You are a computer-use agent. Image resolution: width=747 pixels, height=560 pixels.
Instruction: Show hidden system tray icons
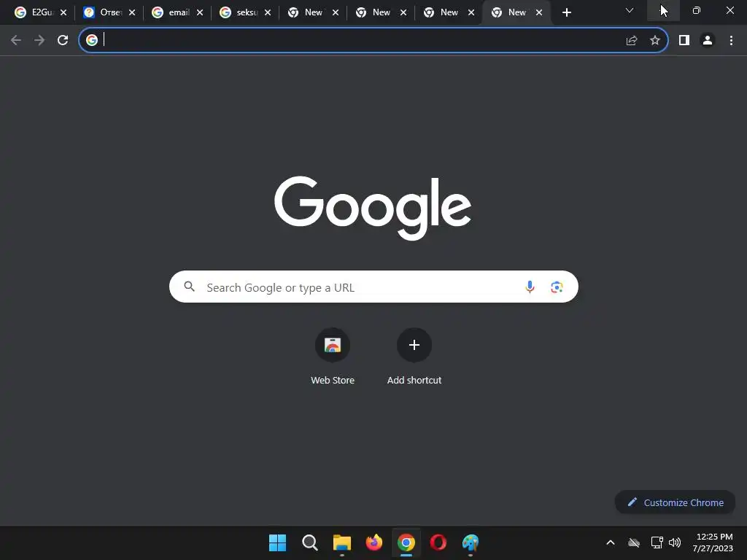(611, 542)
